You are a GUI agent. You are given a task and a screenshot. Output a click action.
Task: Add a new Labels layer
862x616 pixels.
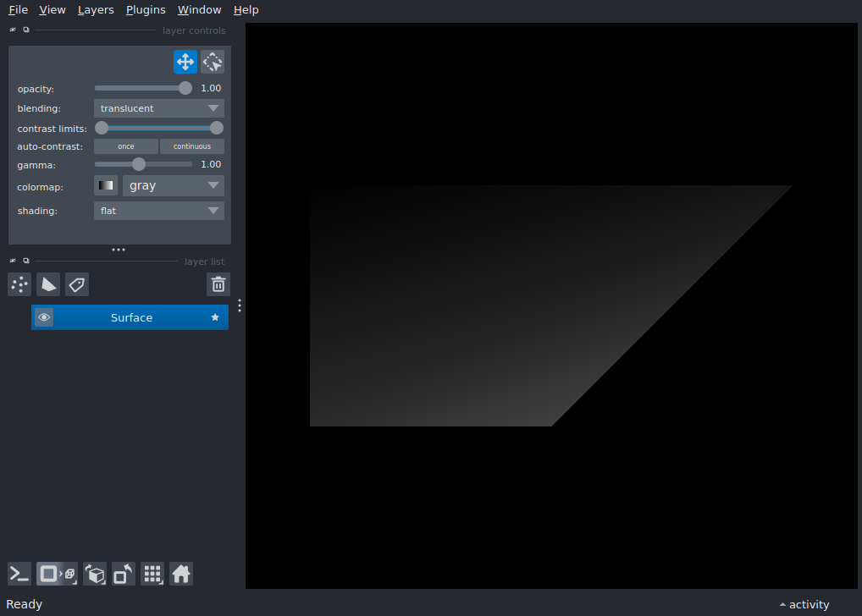pyautogui.click(x=76, y=284)
